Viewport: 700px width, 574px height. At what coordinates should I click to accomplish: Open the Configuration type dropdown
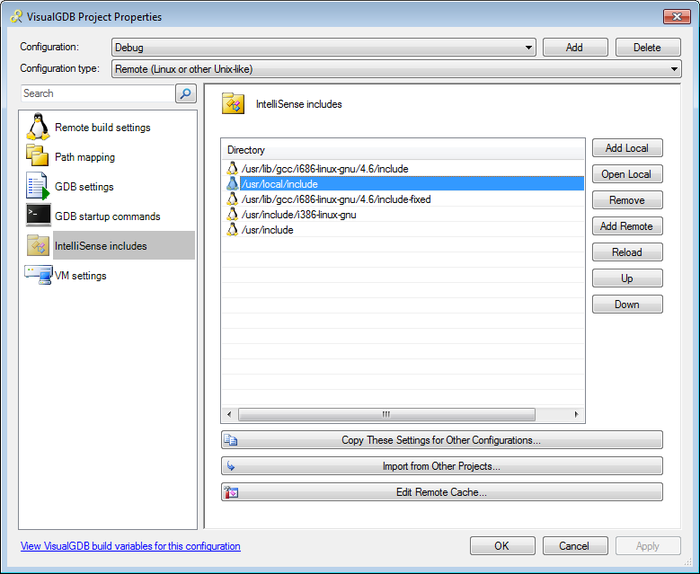(396, 69)
